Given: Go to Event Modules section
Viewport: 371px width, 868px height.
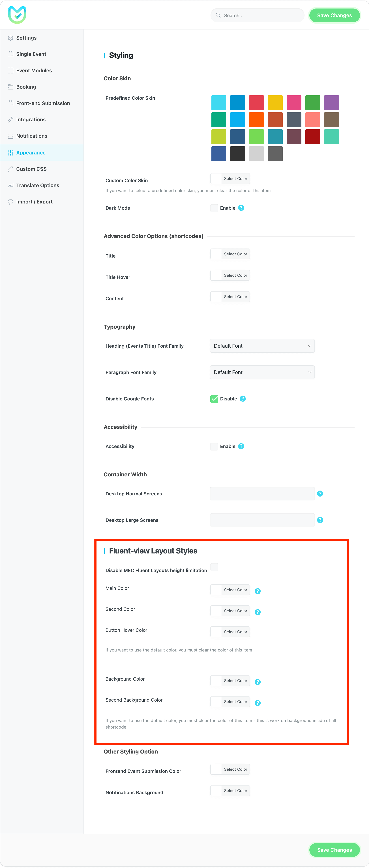Looking at the screenshot, I should point(34,70).
